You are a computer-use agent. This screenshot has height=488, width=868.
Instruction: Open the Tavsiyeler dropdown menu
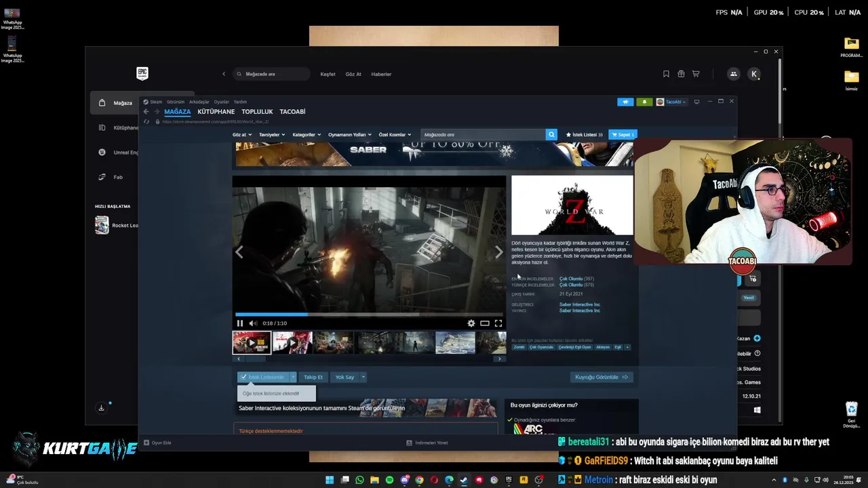point(272,135)
